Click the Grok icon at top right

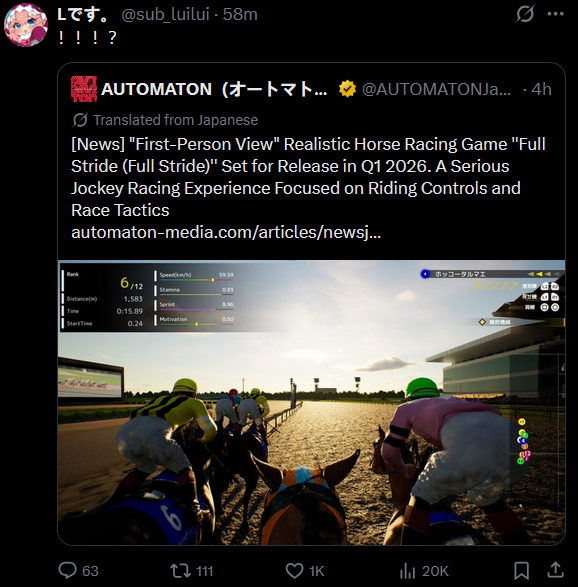click(524, 14)
